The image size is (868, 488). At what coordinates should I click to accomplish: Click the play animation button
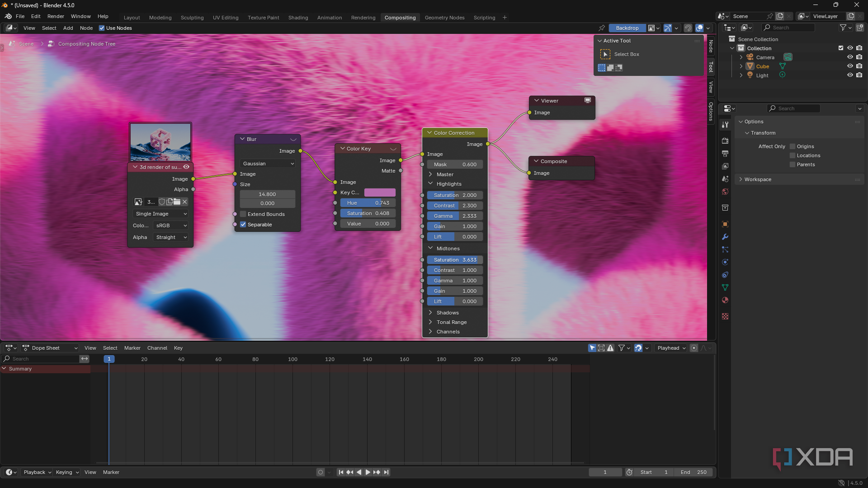pos(368,472)
